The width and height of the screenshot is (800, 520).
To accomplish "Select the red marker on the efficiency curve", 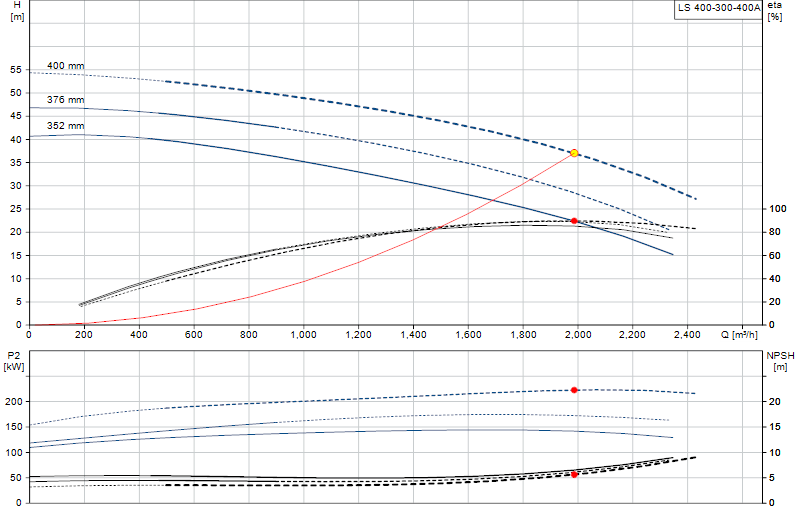I will click(x=574, y=221).
